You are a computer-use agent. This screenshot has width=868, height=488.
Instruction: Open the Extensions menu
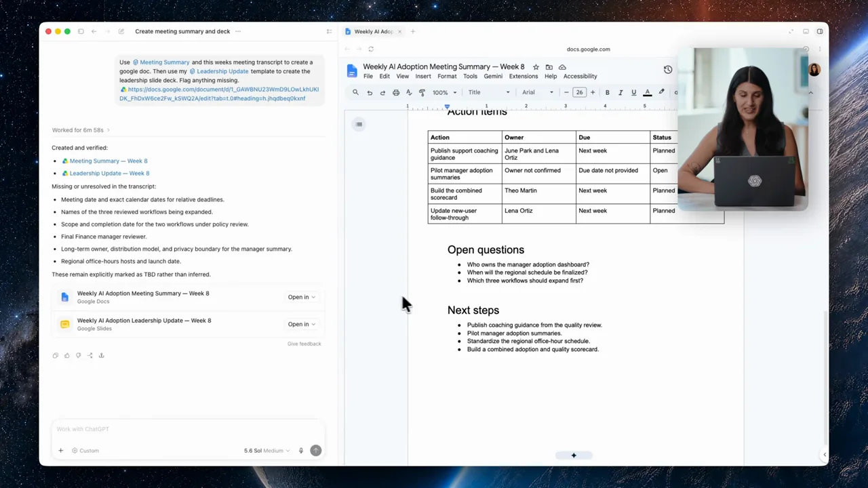pyautogui.click(x=524, y=77)
